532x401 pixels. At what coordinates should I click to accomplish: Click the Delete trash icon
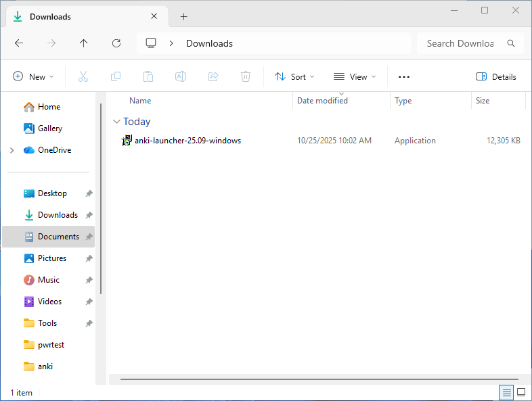246,77
